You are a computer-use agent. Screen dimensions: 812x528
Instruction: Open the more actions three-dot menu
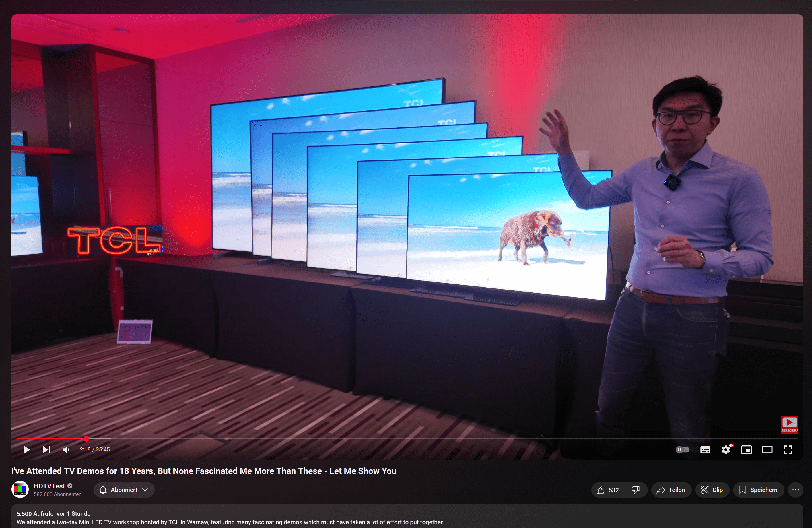(795, 490)
